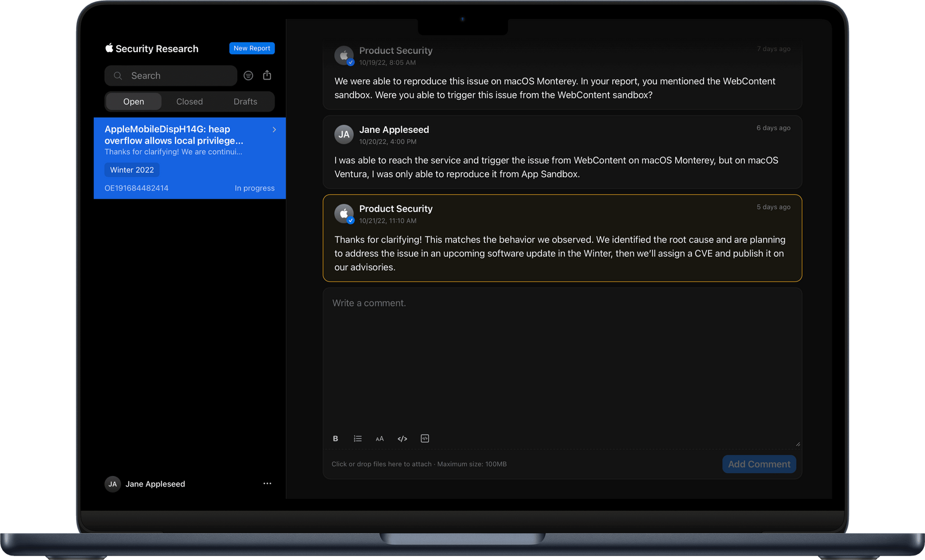Click the Apple logo in Security Research header
The height and width of the screenshot is (560, 925).
[x=109, y=48]
